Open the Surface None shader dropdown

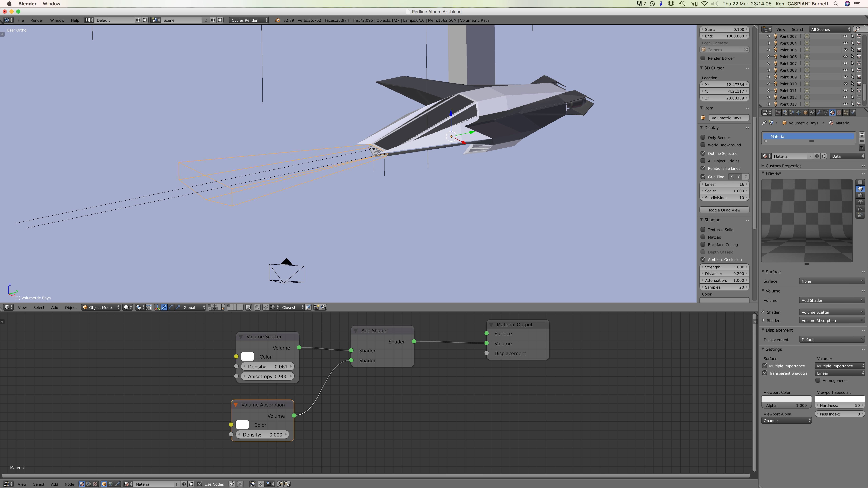[x=832, y=281]
